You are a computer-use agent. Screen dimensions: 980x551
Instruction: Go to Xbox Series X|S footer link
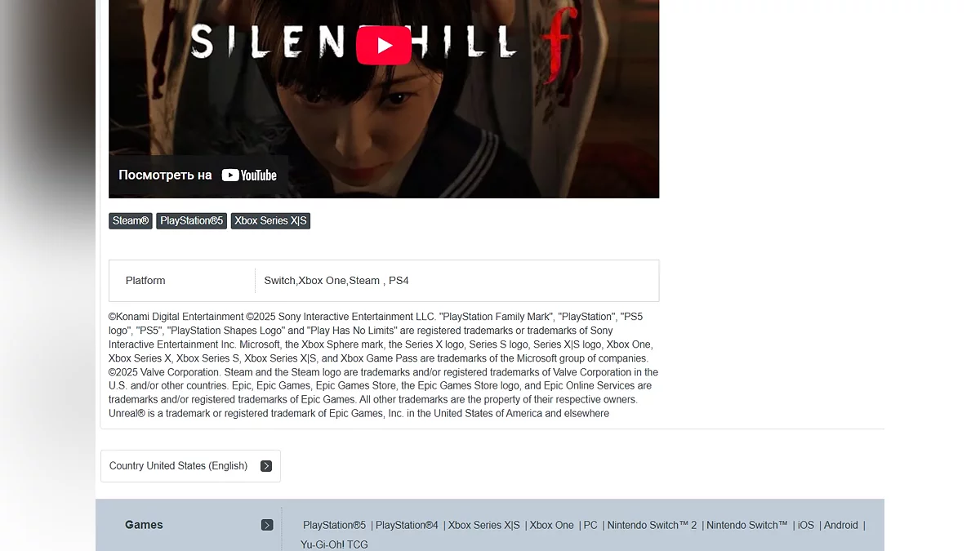pyautogui.click(x=483, y=525)
